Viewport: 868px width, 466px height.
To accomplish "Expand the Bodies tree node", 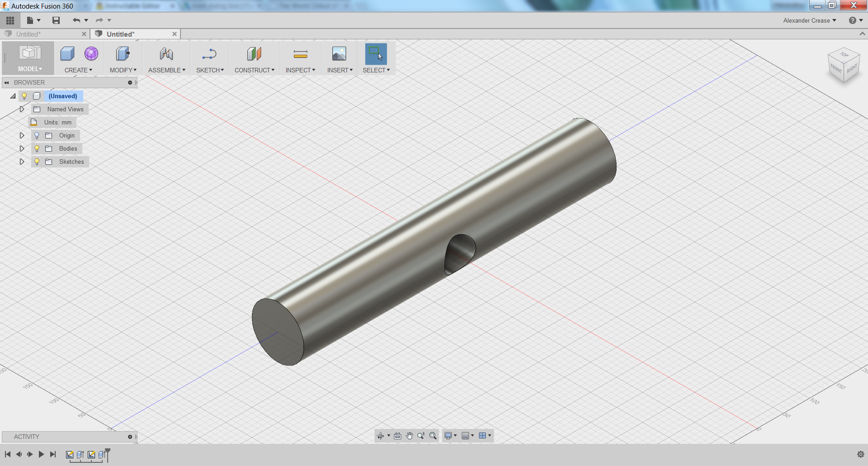I will 22,148.
